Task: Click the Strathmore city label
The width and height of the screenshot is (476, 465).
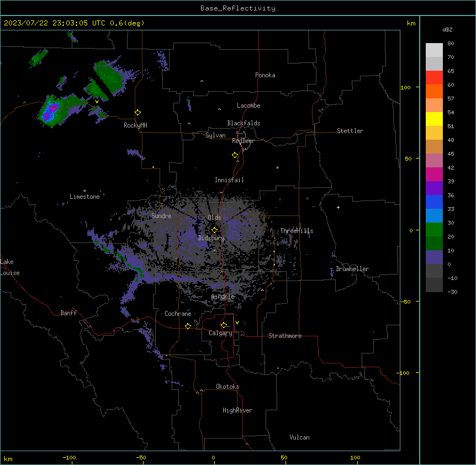Action: pos(285,336)
